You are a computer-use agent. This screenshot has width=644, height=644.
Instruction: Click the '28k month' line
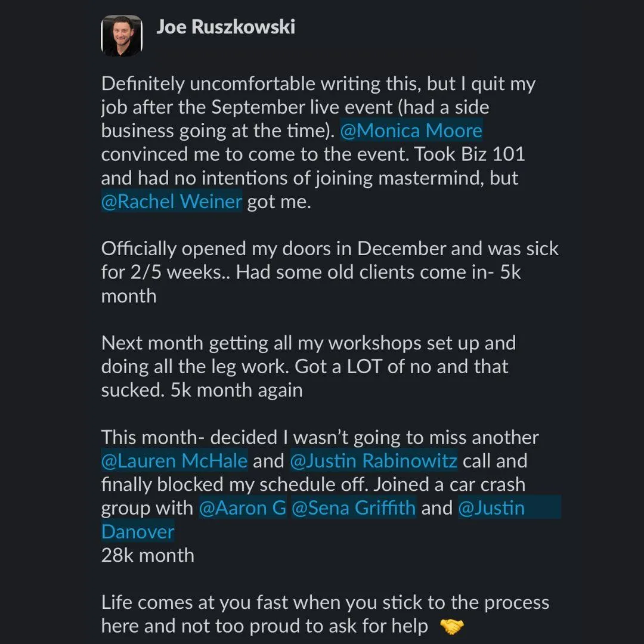coord(148,555)
